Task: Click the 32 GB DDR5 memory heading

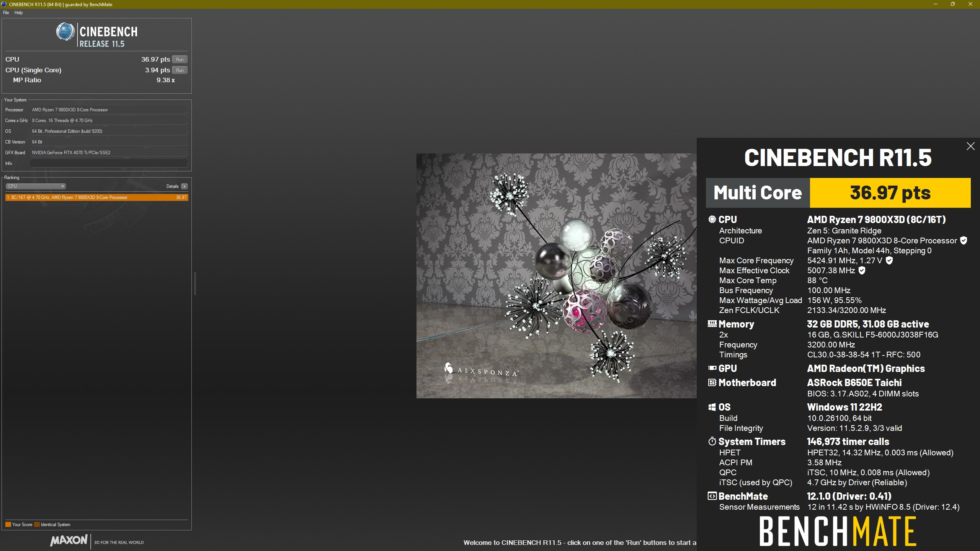Action: [868, 324]
